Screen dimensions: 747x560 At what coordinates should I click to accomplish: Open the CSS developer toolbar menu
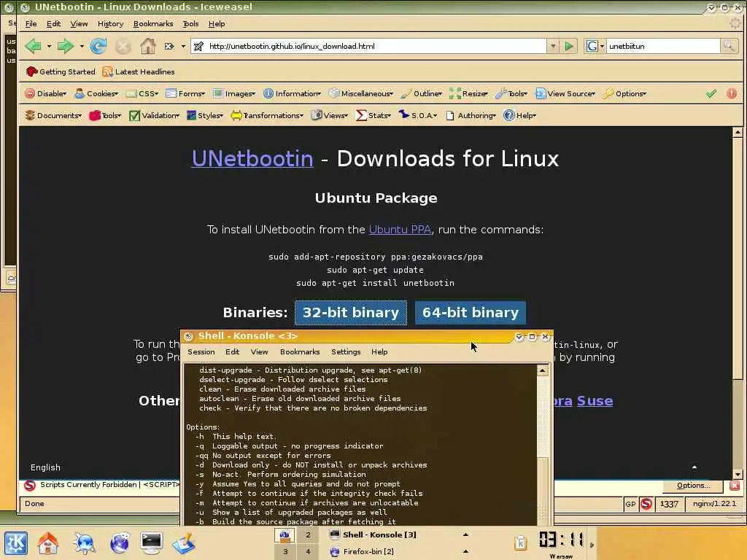tap(142, 93)
